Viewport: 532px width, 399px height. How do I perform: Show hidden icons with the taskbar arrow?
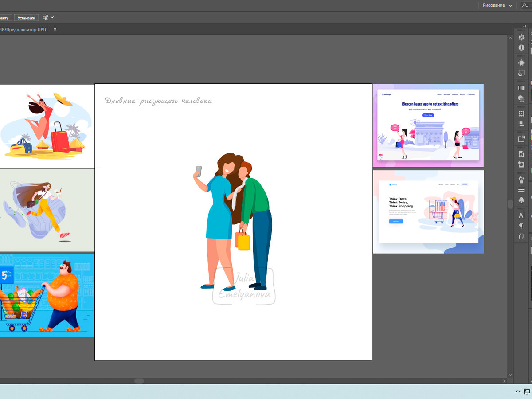[517, 392]
